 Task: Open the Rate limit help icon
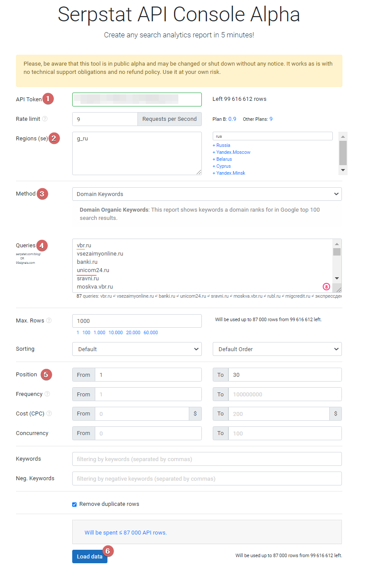pyautogui.click(x=45, y=119)
